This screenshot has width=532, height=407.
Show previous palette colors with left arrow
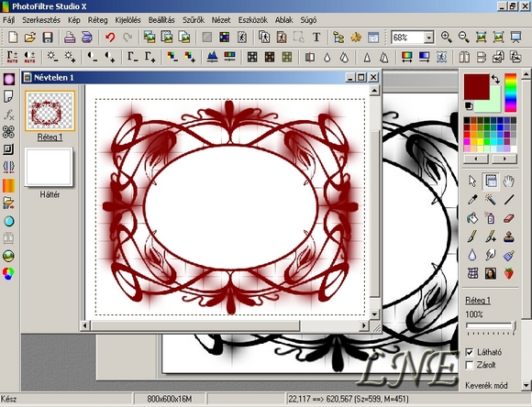476,159
